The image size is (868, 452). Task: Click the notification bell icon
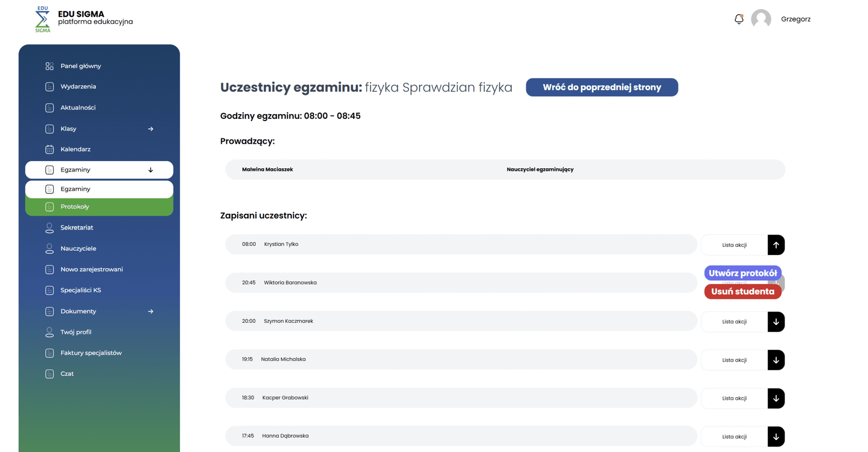click(738, 19)
